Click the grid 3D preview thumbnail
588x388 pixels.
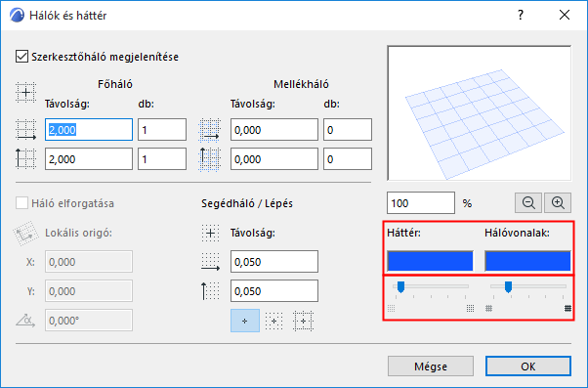click(x=480, y=113)
